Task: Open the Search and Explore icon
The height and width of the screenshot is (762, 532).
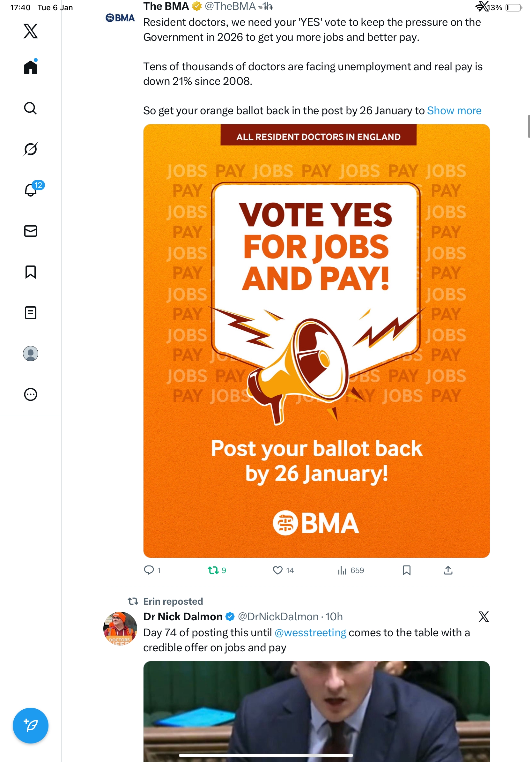Action: click(31, 108)
